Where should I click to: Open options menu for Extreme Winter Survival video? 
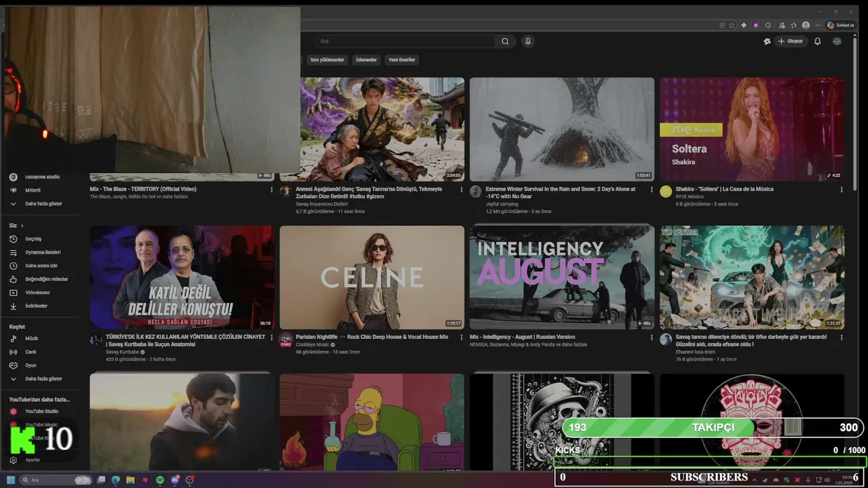[x=652, y=190]
